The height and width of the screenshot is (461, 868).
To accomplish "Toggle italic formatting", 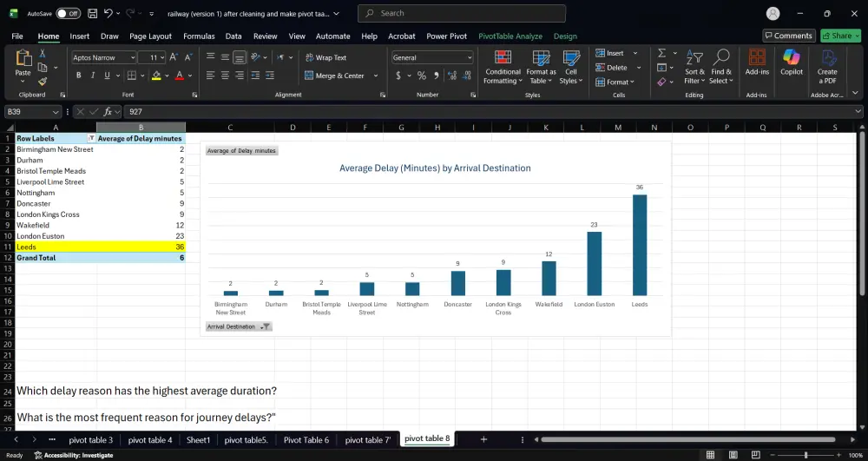I will (93, 76).
